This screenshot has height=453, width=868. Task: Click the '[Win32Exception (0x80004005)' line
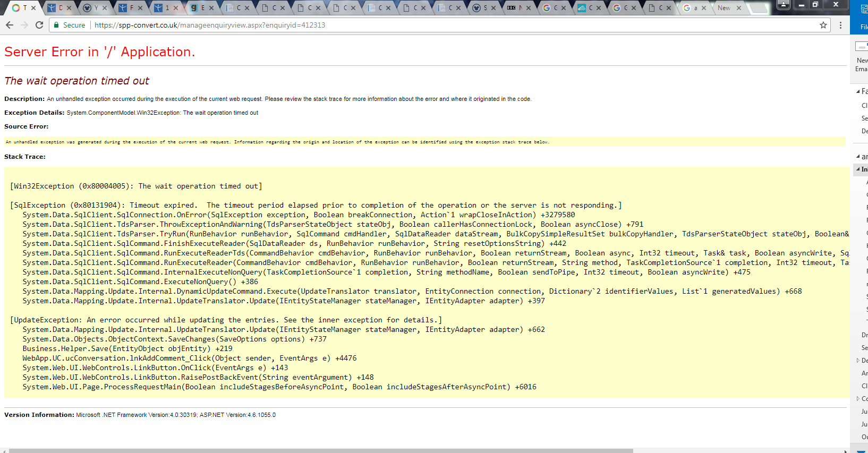136,186
